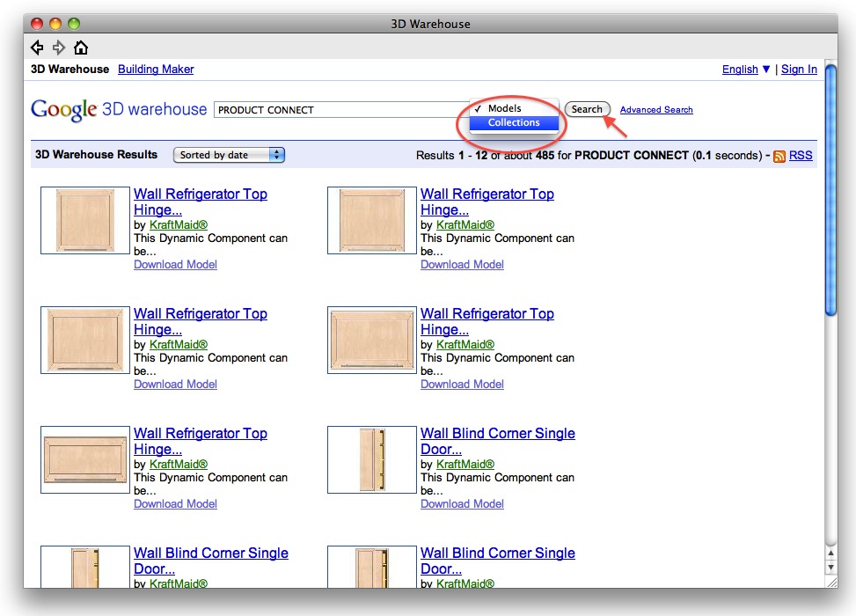Open second row left Wall Refrigerator Top Hinge title
The width and height of the screenshot is (856, 616).
(x=201, y=321)
